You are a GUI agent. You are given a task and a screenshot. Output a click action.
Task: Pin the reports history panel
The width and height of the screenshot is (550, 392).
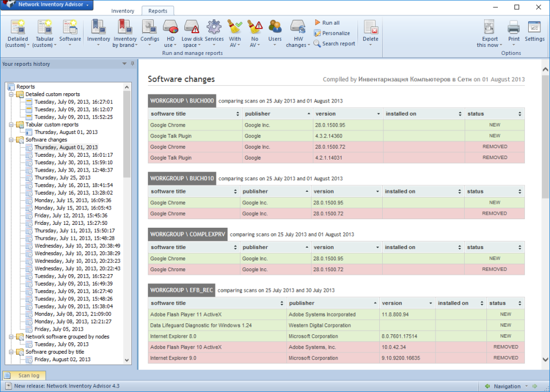tap(132, 64)
